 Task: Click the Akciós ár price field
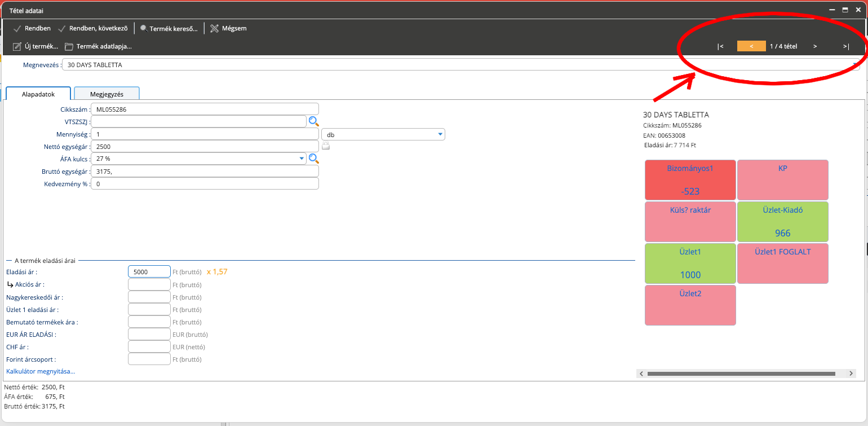click(x=149, y=284)
